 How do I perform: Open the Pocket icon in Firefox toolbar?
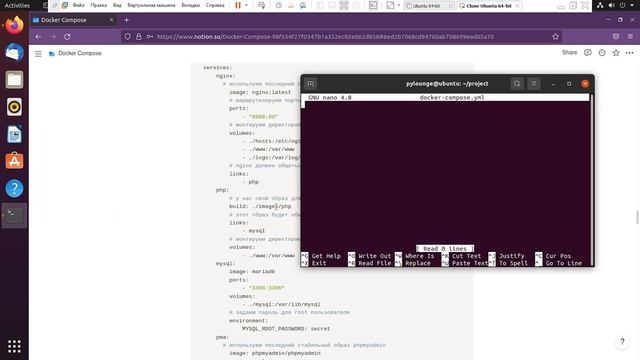616,36
